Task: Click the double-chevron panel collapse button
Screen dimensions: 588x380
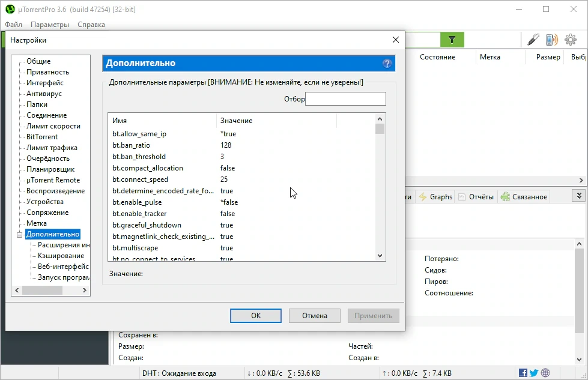Action: pos(579,196)
